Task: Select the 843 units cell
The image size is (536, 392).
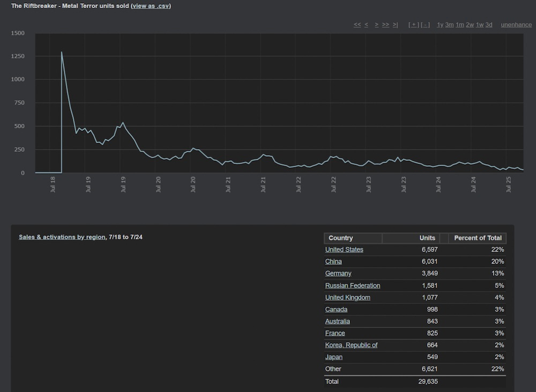Action: click(x=433, y=321)
